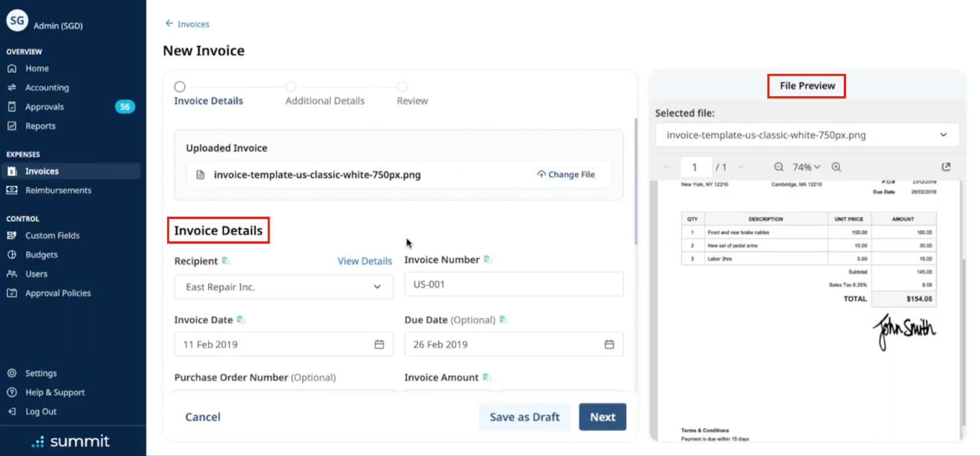Click the Help & Support question icon
The height and width of the screenshot is (456, 980).
click(x=12, y=392)
